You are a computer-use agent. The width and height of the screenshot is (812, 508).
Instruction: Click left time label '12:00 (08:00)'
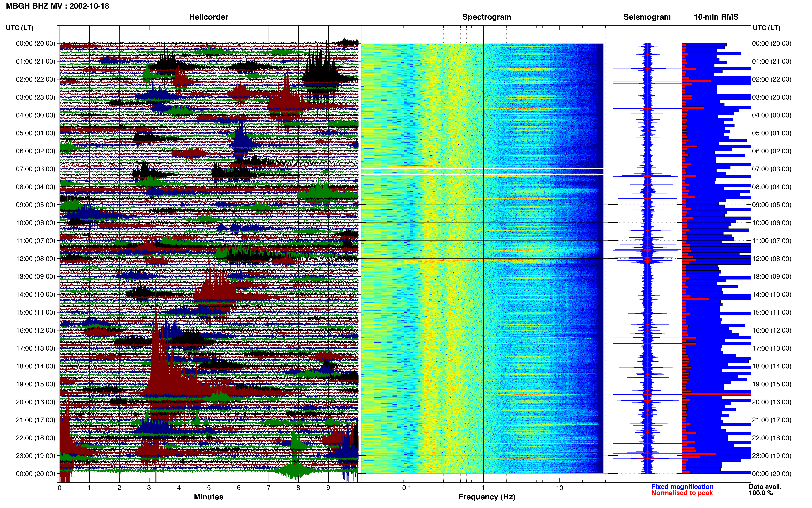[x=36, y=259]
